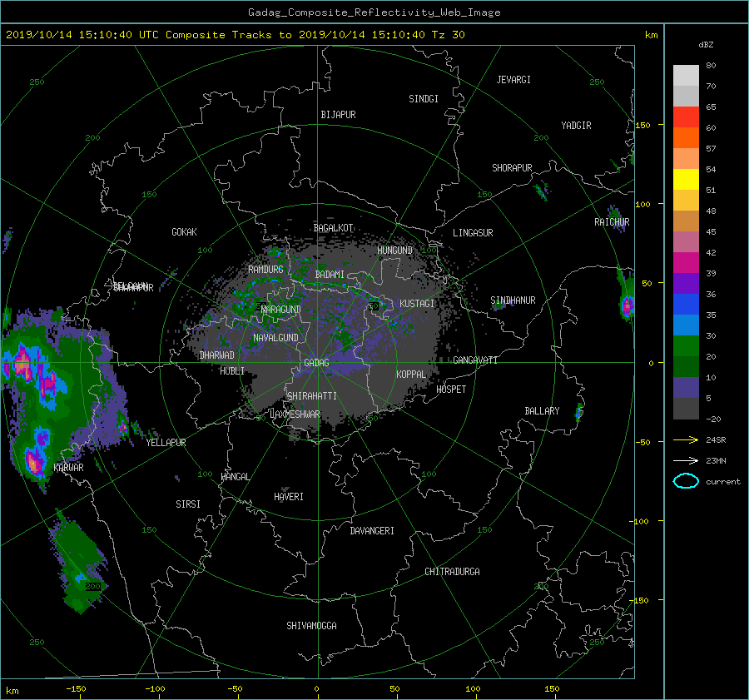Viewport: 749px width, 700px height.
Task: Select the red 65 dBZ color swatch
Action: pyautogui.click(x=686, y=117)
